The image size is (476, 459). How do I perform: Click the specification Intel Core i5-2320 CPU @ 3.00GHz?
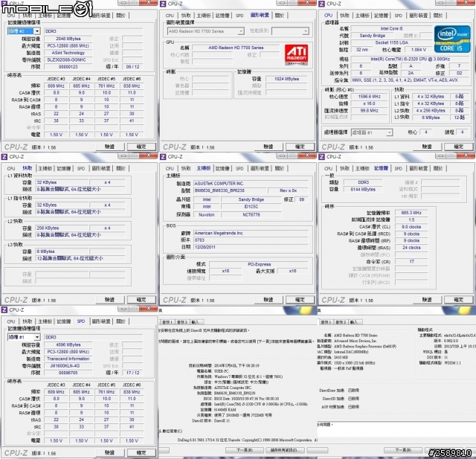pyautogui.click(x=410, y=59)
